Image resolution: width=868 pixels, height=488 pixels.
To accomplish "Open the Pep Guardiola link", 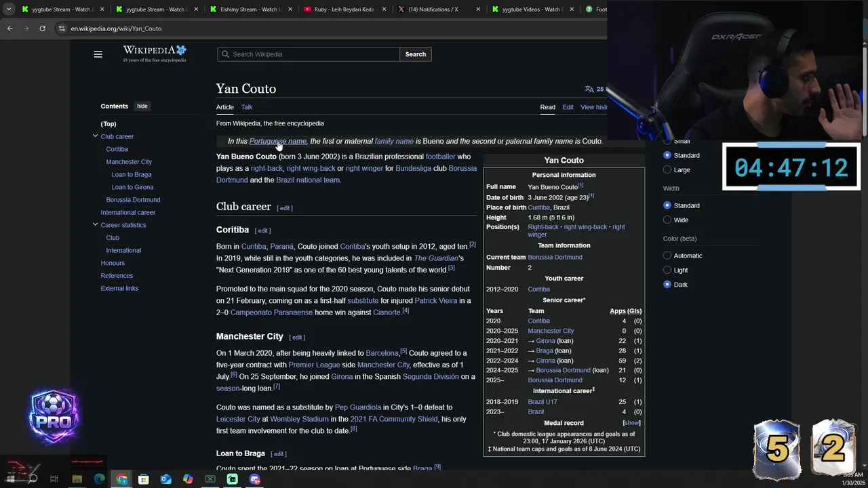I will click(358, 407).
